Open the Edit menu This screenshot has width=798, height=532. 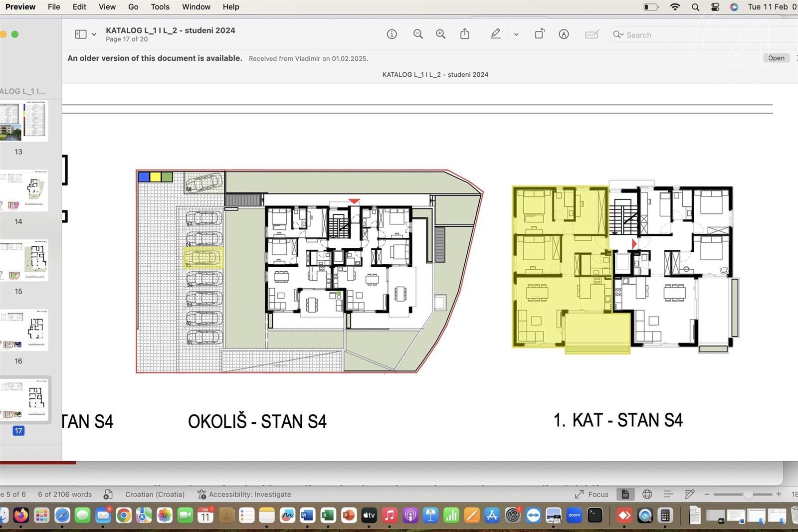click(x=79, y=7)
